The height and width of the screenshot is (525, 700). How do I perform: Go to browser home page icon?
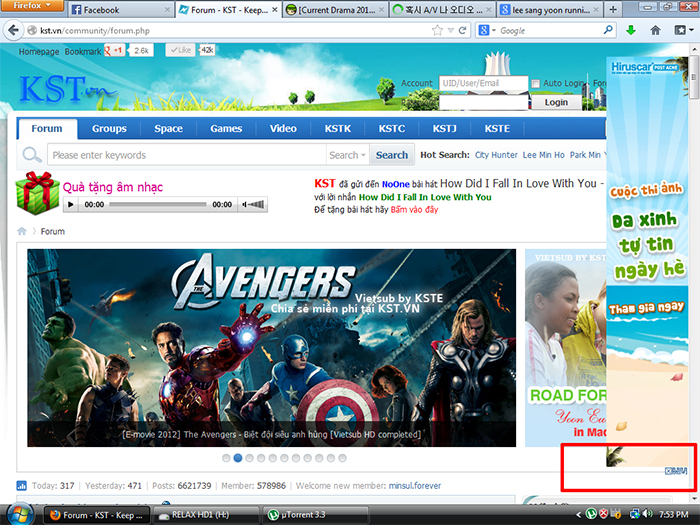click(655, 30)
